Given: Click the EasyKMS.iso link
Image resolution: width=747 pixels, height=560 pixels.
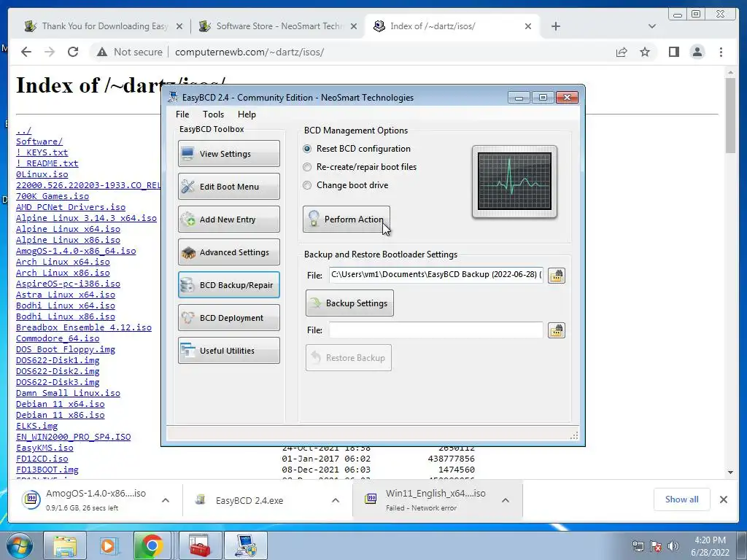Looking at the screenshot, I should point(44,448).
